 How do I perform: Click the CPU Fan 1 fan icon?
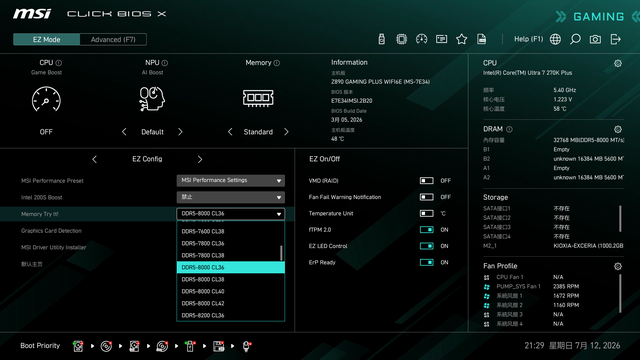point(487,277)
